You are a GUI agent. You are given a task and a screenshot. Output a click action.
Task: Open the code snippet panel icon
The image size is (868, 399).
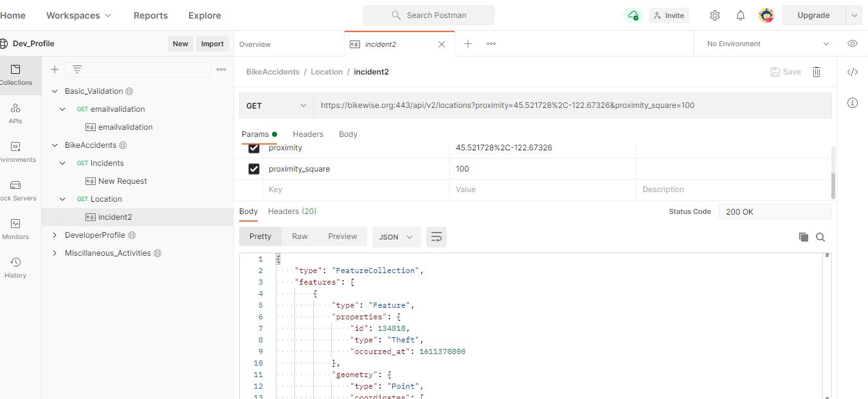click(x=853, y=72)
